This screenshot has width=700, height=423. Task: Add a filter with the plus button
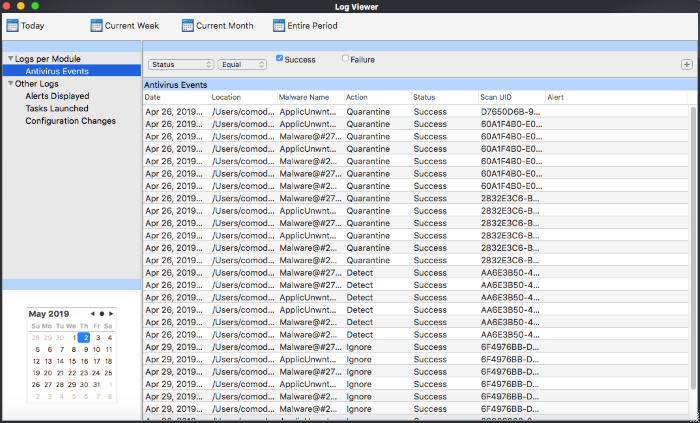tap(687, 65)
